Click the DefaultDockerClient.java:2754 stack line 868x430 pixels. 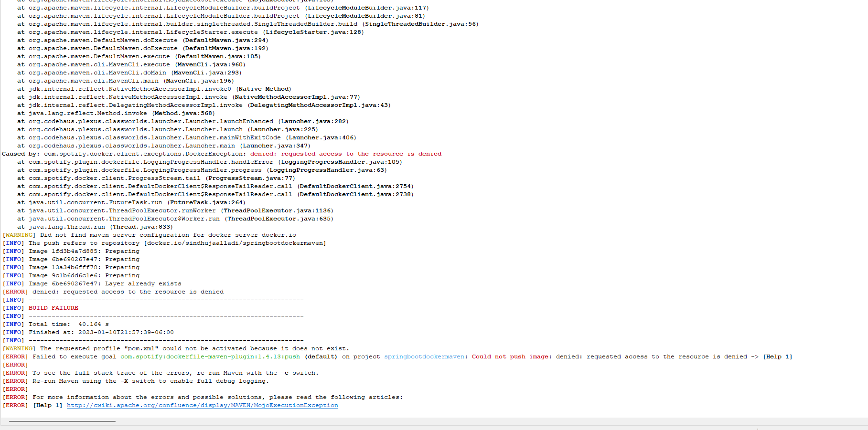tap(215, 186)
